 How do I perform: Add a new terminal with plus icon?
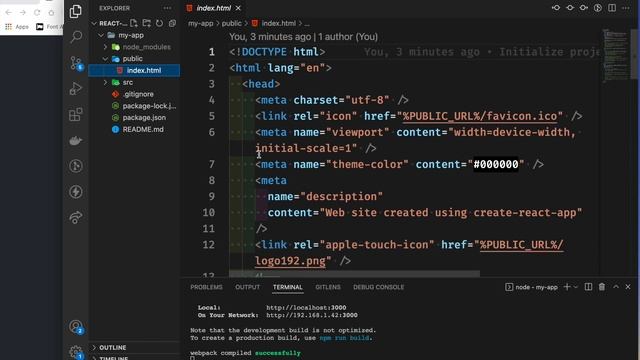click(567, 287)
